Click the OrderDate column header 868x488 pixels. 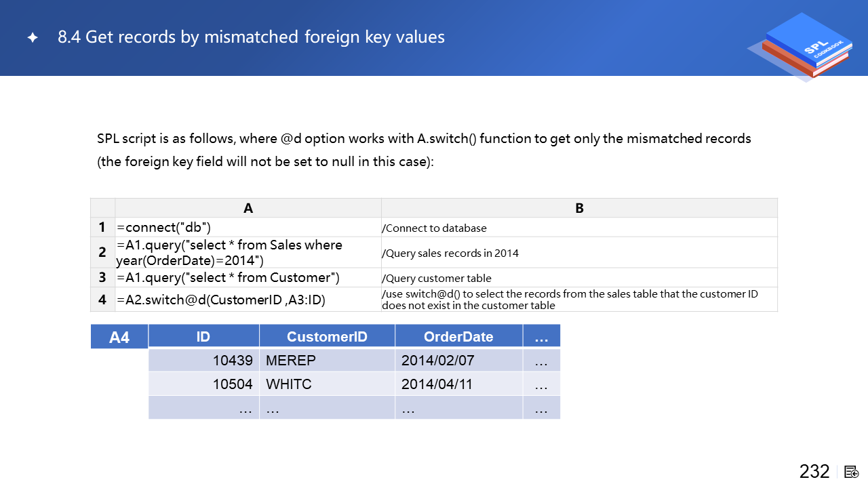458,337
